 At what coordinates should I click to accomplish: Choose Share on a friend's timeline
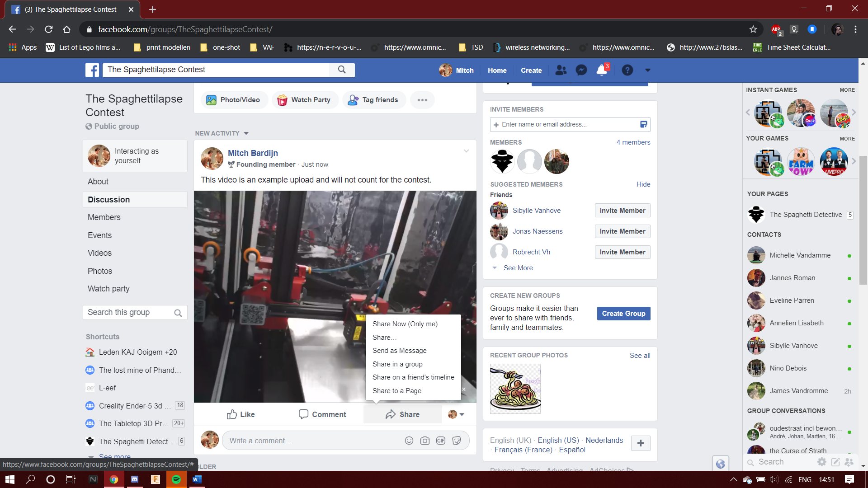point(413,377)
